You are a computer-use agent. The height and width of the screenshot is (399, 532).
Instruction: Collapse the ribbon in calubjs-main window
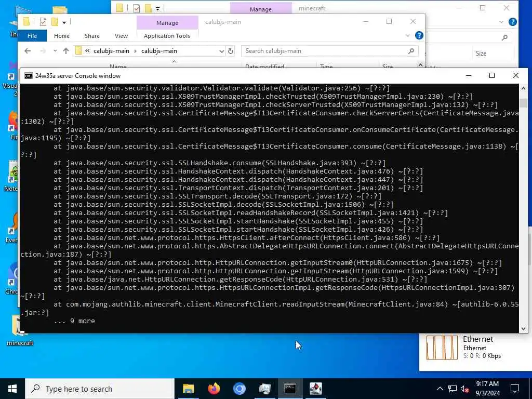407,36
